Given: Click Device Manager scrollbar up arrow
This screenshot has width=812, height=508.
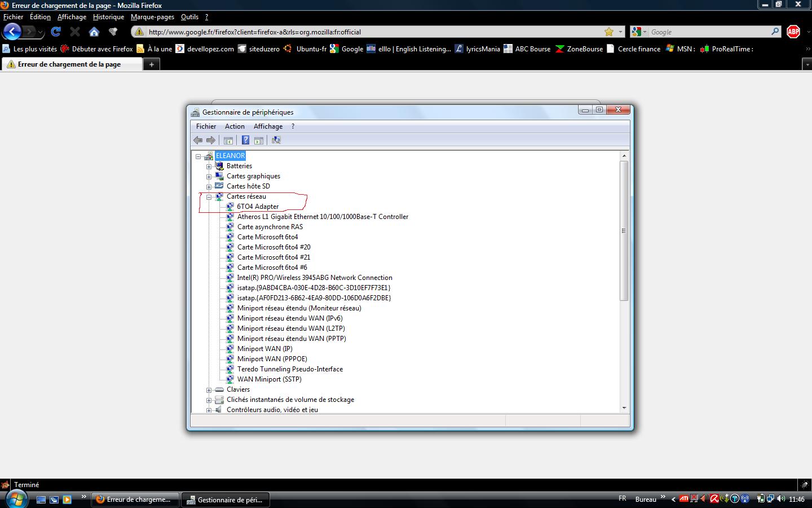Looking at the screenshot, I should [x=624, y=155].
